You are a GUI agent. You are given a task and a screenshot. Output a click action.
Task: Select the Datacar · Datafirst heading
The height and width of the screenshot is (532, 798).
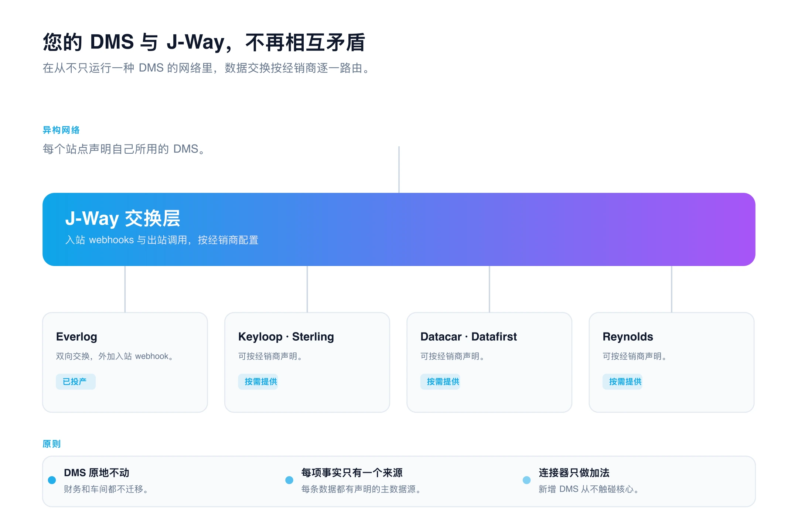468,337
